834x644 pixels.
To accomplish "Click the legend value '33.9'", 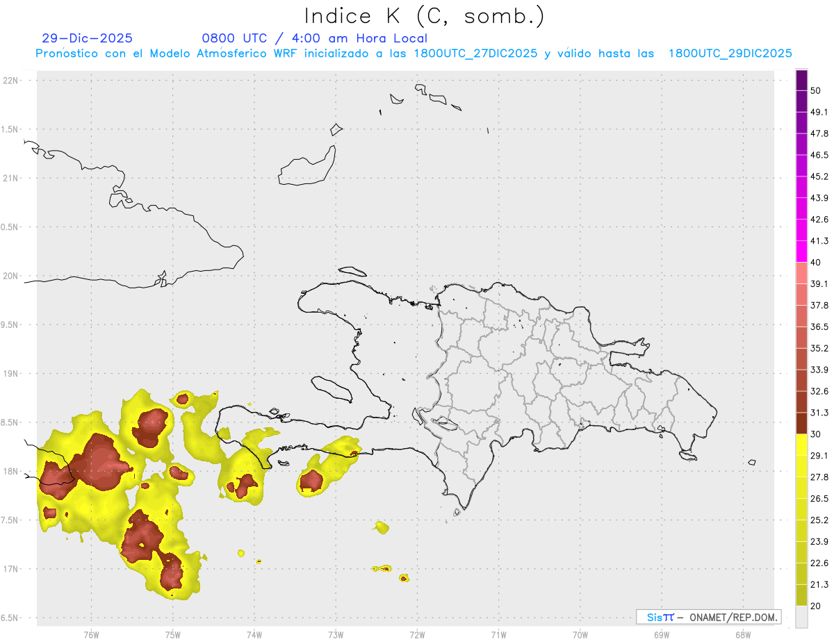I will coord(819,370).
